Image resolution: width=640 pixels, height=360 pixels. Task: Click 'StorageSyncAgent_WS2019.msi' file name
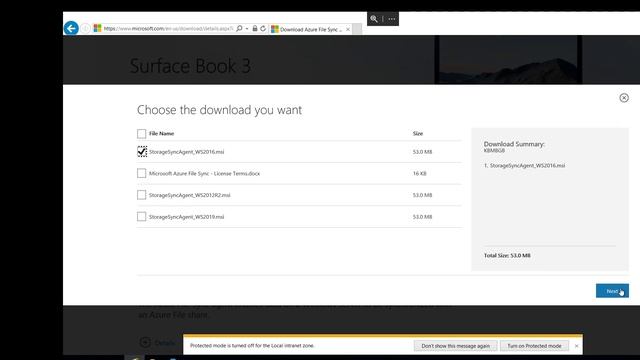point(187,217)
